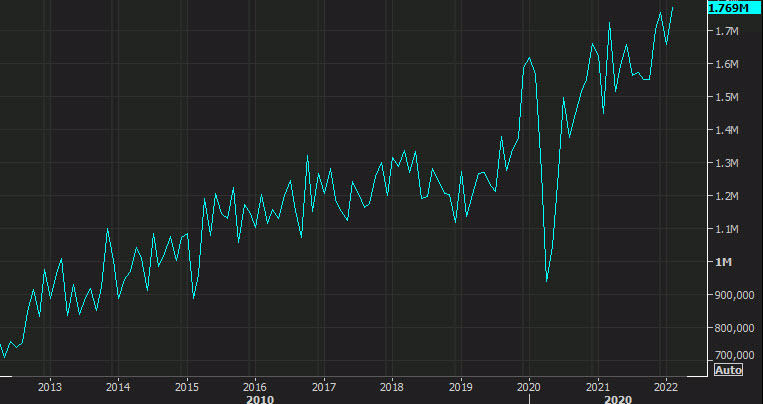
Task: Click the 2022 year label on x-axis
Action: pos(666,387)
